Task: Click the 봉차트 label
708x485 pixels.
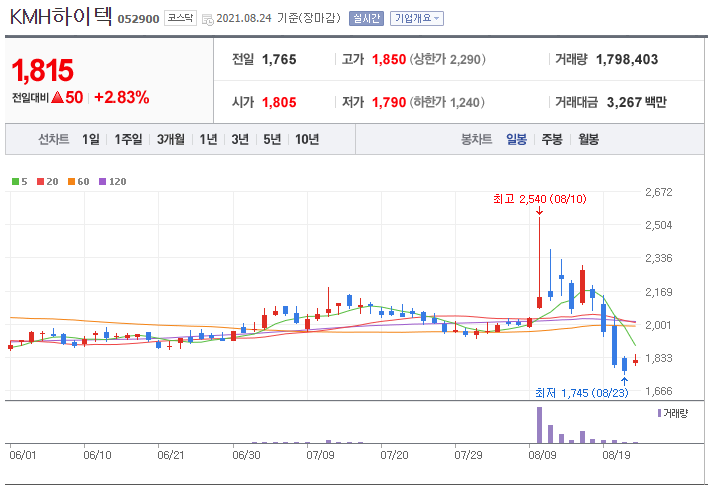Action: (x=476, y=139)
